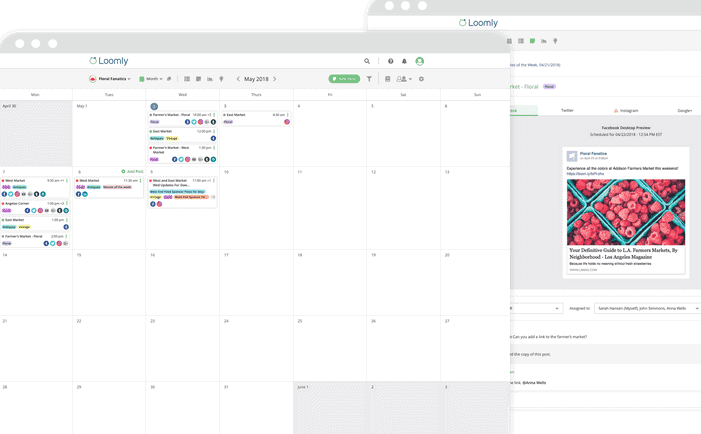
Task: Open the filter funnel icon
Action: point(369,79)
